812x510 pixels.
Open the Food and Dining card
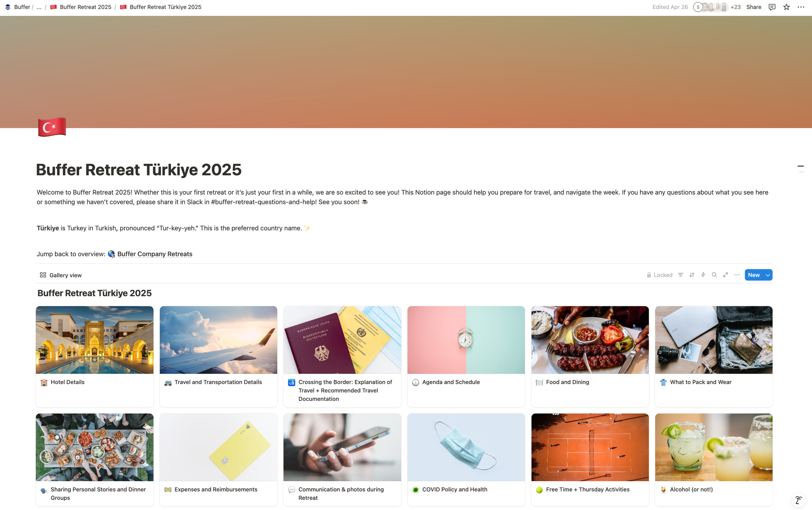coord(590,357)
